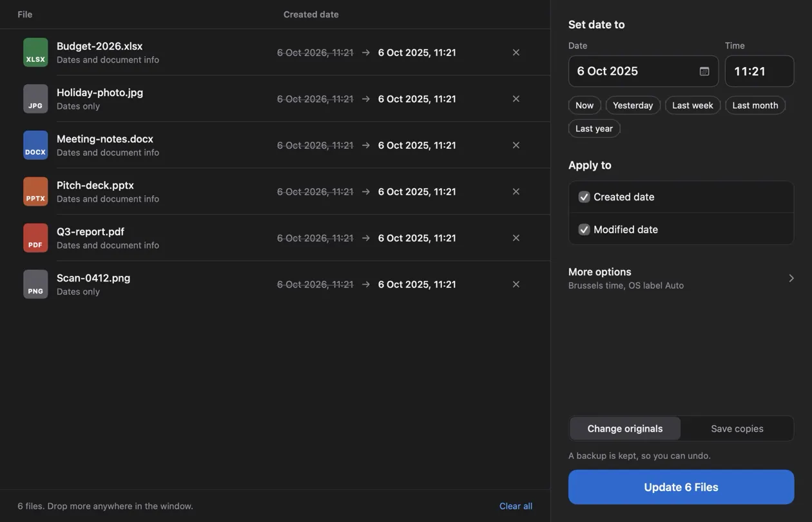Screen dimensions: 812x522
Task: Click 'Dates and document info' under Pitch-deck.pptx
Action: tap(108, 199)
